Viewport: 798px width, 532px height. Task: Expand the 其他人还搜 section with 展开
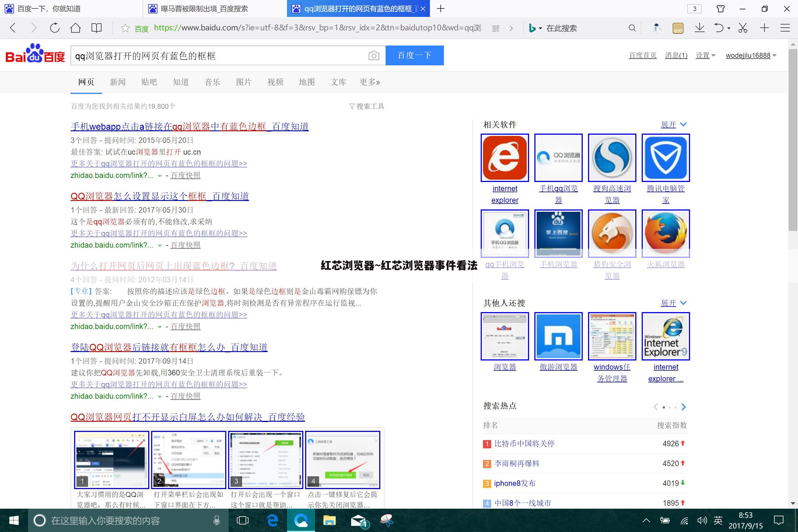(673, 303)
